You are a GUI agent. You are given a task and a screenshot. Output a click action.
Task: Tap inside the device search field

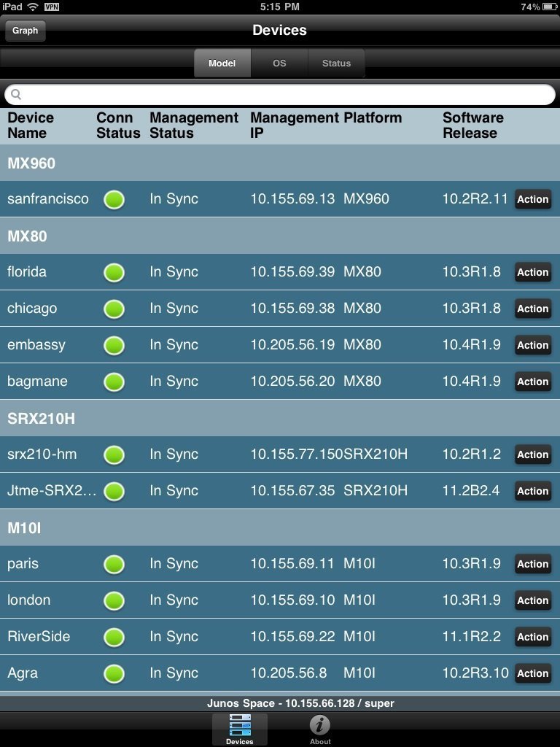point(284,95)
